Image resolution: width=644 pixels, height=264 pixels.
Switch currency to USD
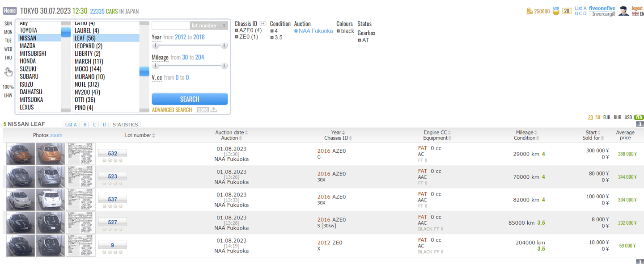click(628, 117)
